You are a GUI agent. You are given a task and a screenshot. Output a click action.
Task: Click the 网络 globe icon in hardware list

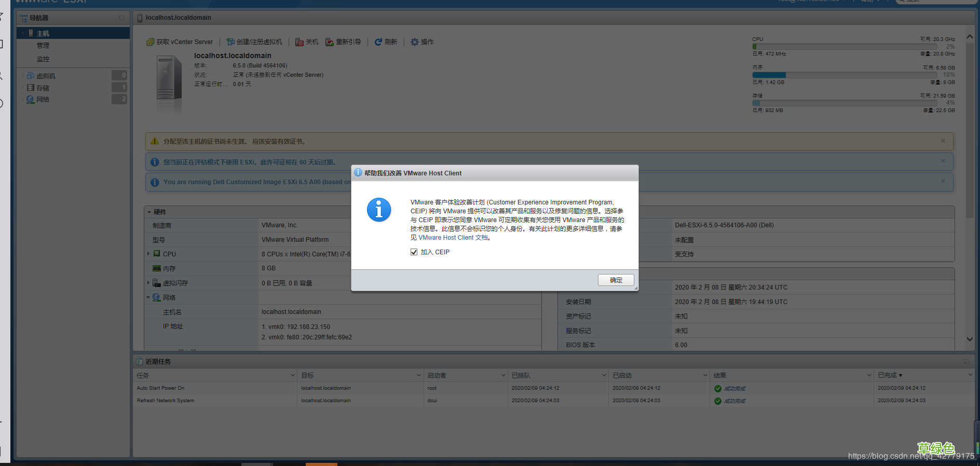[157, 297]
